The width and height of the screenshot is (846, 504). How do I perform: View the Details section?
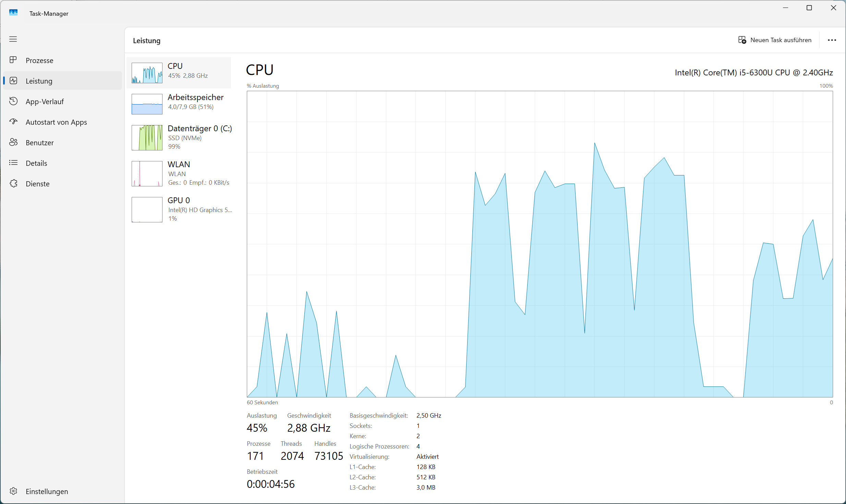tap(36, 163)
